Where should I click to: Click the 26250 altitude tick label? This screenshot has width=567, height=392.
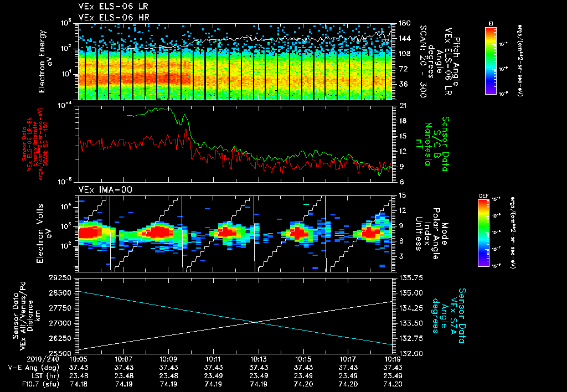[x=60, y=338]
